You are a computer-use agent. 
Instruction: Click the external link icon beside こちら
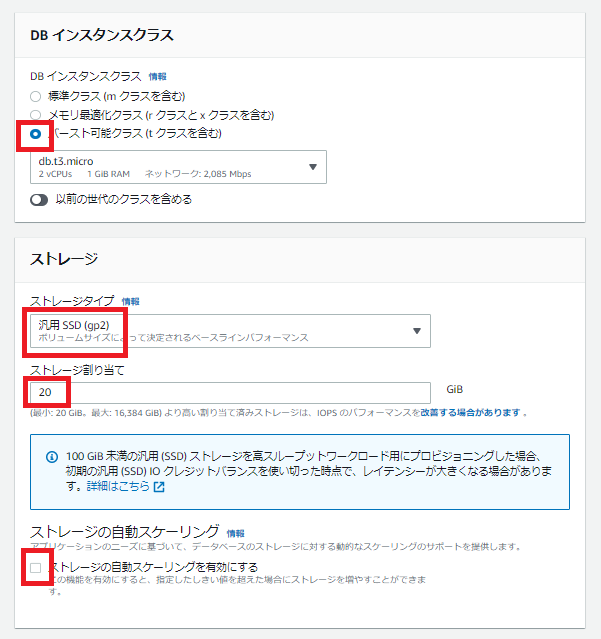click(x=158, y=487)
